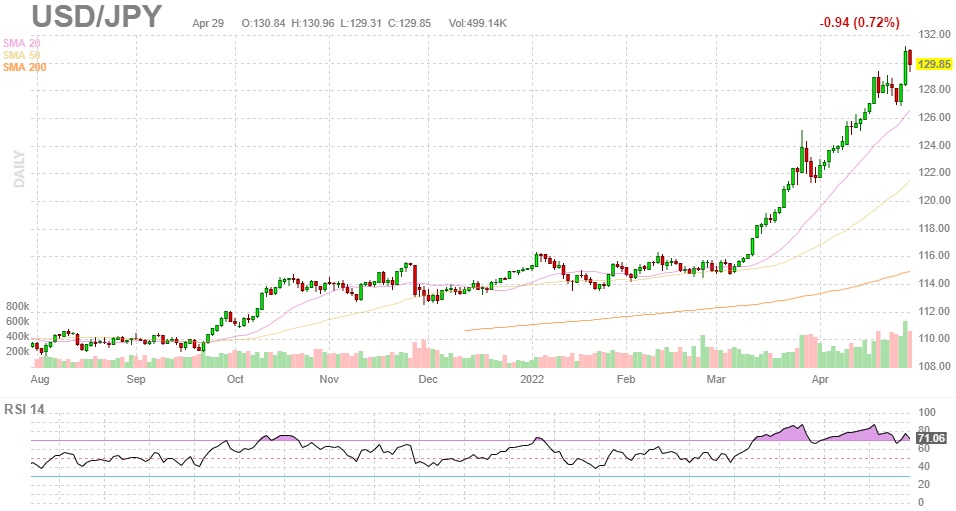
Task: Click the Mar label on time axis
Action: 716,379
